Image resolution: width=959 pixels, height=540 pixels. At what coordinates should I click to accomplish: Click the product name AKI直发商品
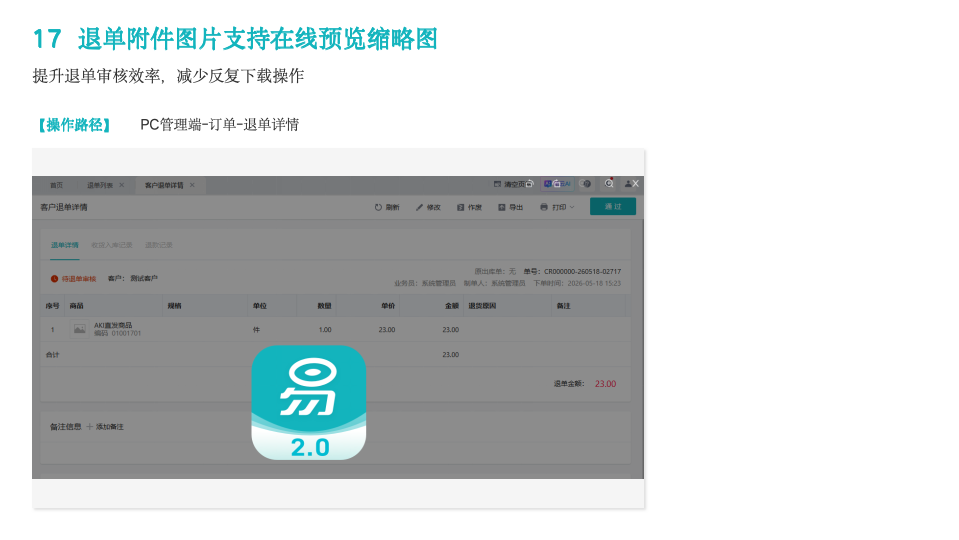point(113,325)
